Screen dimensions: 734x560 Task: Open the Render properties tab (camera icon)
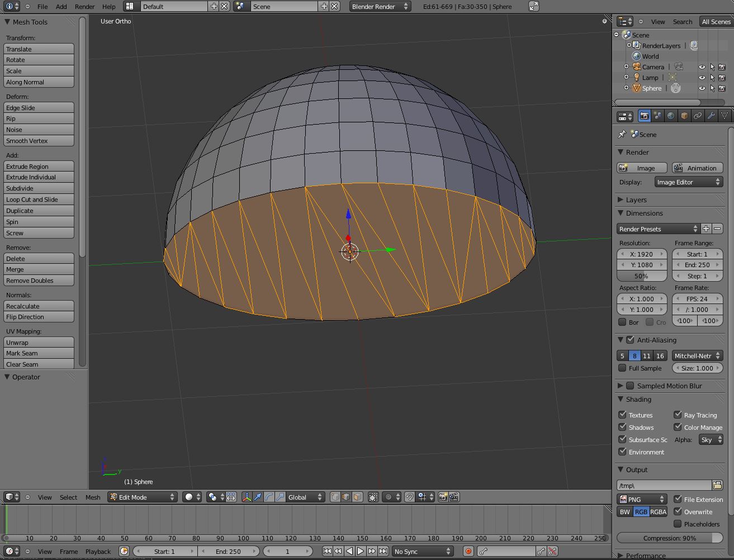pos(644,116)
